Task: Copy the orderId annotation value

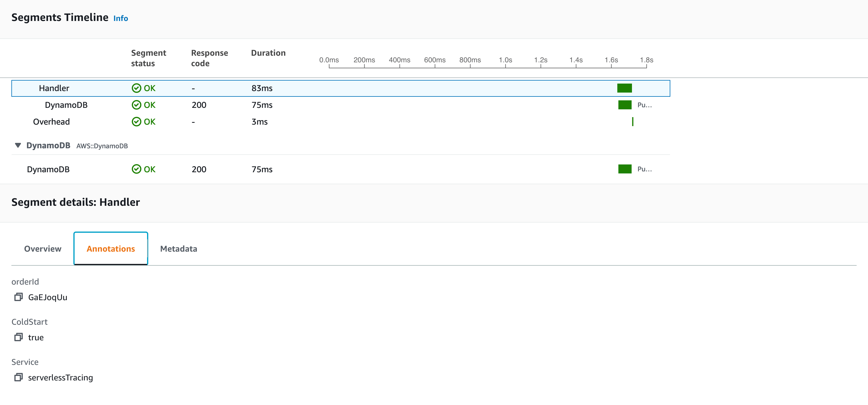Action: 18,297
